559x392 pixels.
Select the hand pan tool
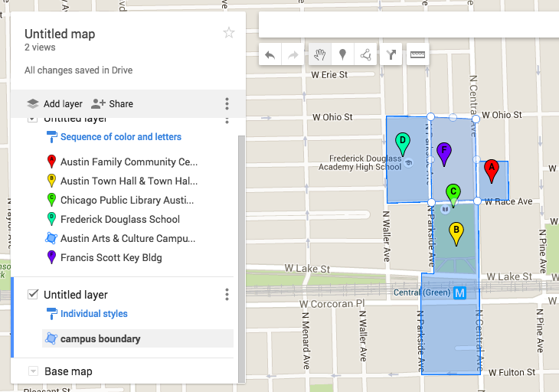point(320,54)
